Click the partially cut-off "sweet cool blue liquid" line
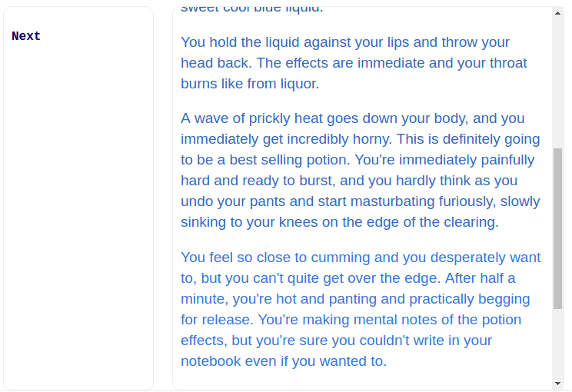Screen dimensions: 572x392 tap(252, 9)
